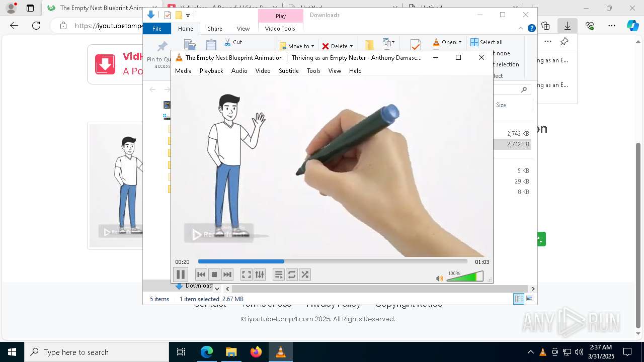This screenshot has height=362, width=644.
Task: Seek within the VLC timeline bar
Action: [333, 261]
